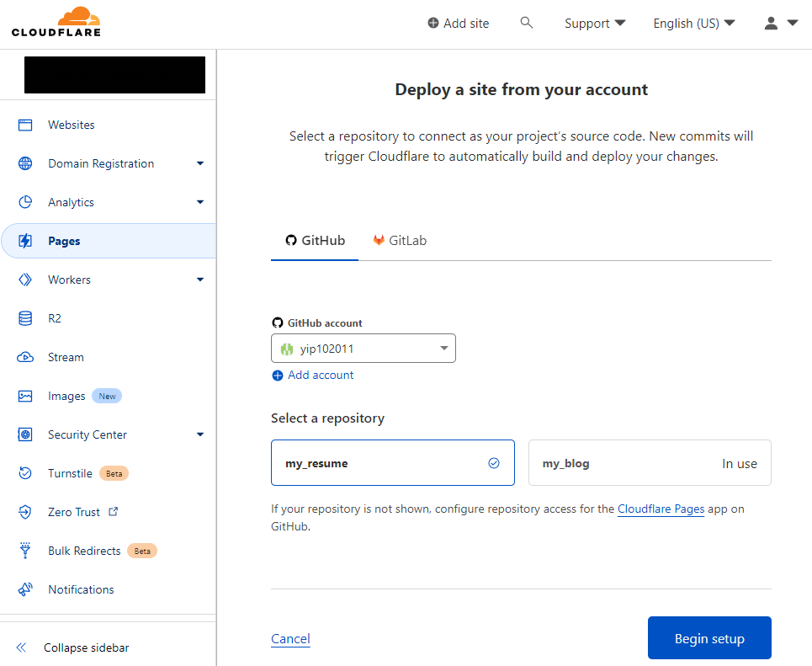Open R2 storage from the sidebar icon
Viewport: 812px width, 666px height.
tap(25, 318)
